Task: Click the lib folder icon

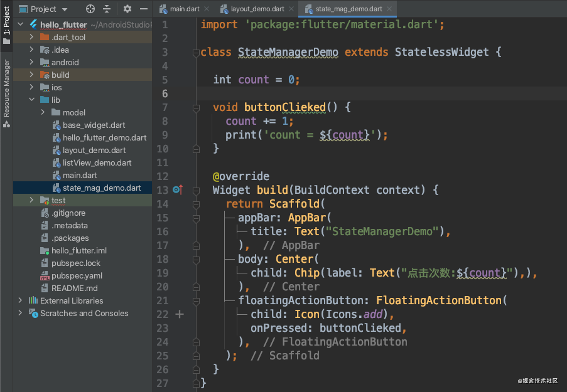Action: 45,100
